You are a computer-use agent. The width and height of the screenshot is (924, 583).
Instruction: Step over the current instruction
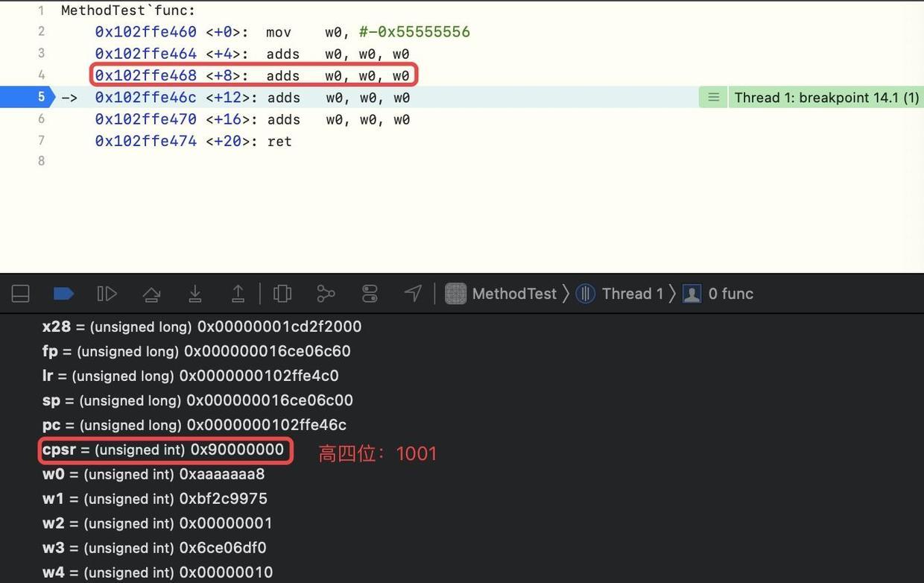(151, 294)
